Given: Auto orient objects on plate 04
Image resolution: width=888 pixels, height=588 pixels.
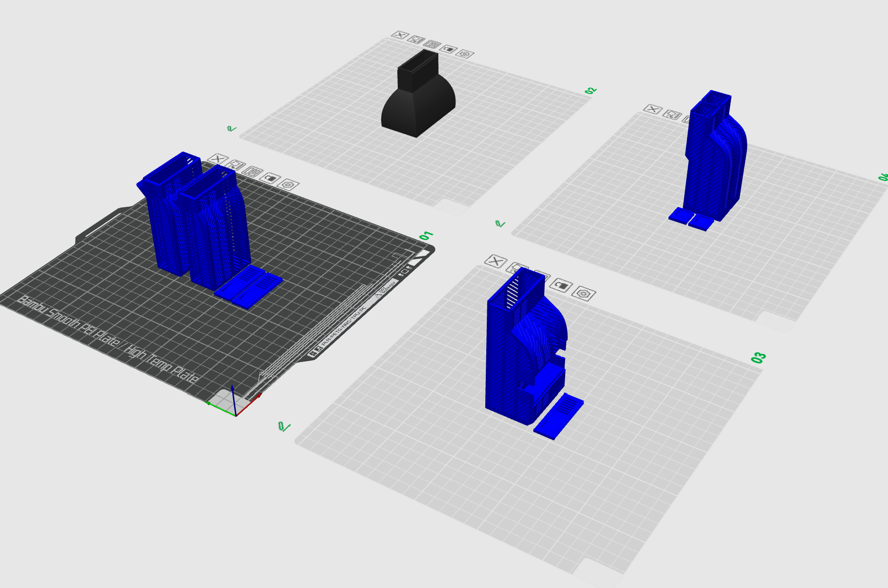Looking at the screenshot, I should [672, 115].
